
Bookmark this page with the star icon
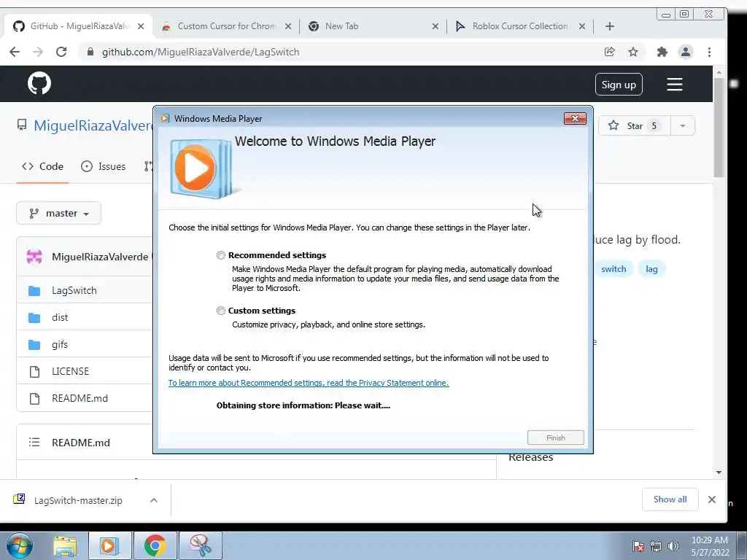(632, 52)
